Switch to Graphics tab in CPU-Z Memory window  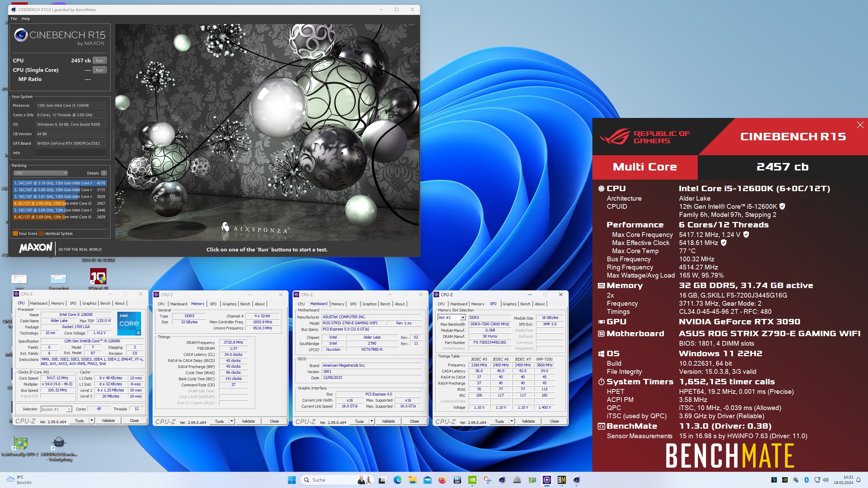coord(230,304)
